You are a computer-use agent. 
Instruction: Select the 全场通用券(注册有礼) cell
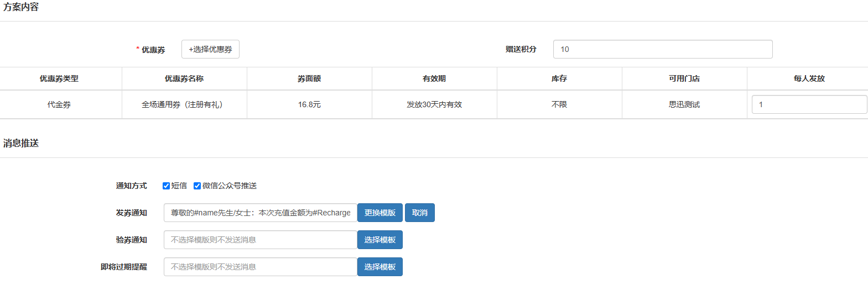click(184, 104)
